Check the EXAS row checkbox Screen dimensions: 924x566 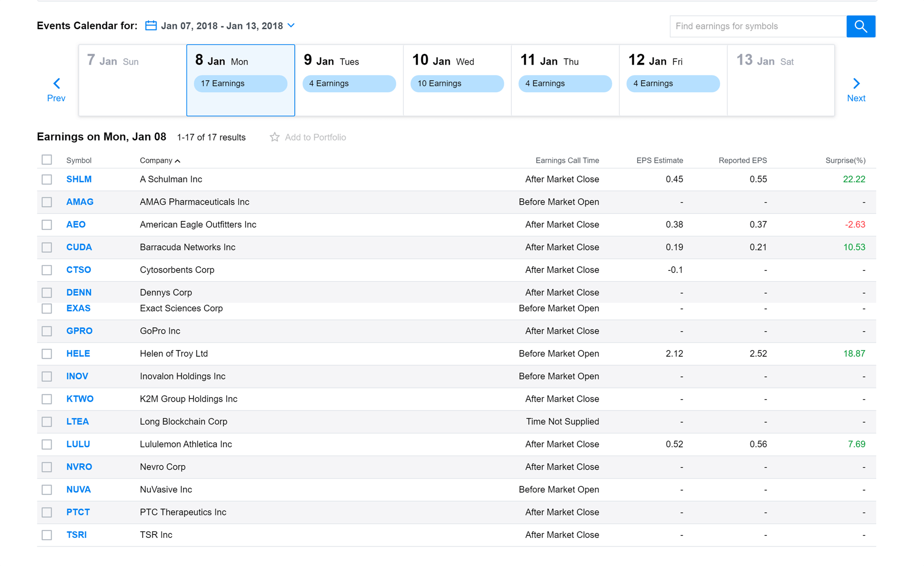point(47,308)
